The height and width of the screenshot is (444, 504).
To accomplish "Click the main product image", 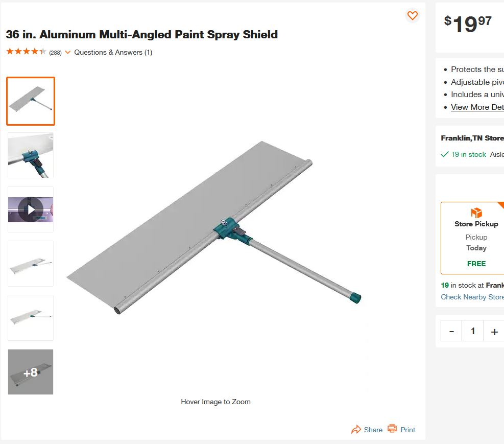I will (214, 227).
